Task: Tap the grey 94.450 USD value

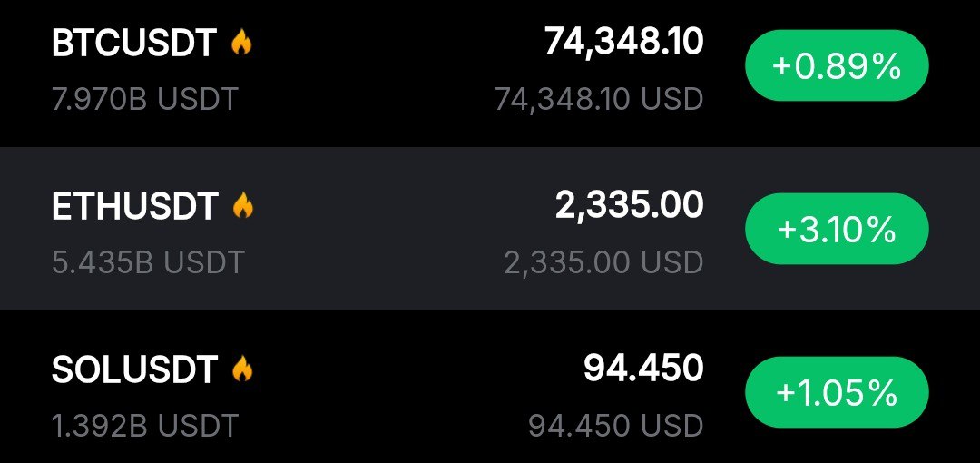Action: [615, 425]
